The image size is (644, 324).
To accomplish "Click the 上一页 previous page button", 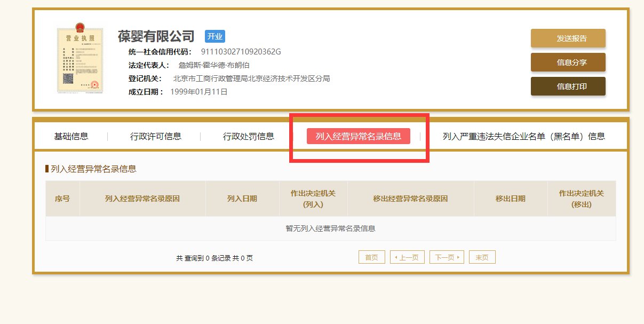I will [407, 257].
